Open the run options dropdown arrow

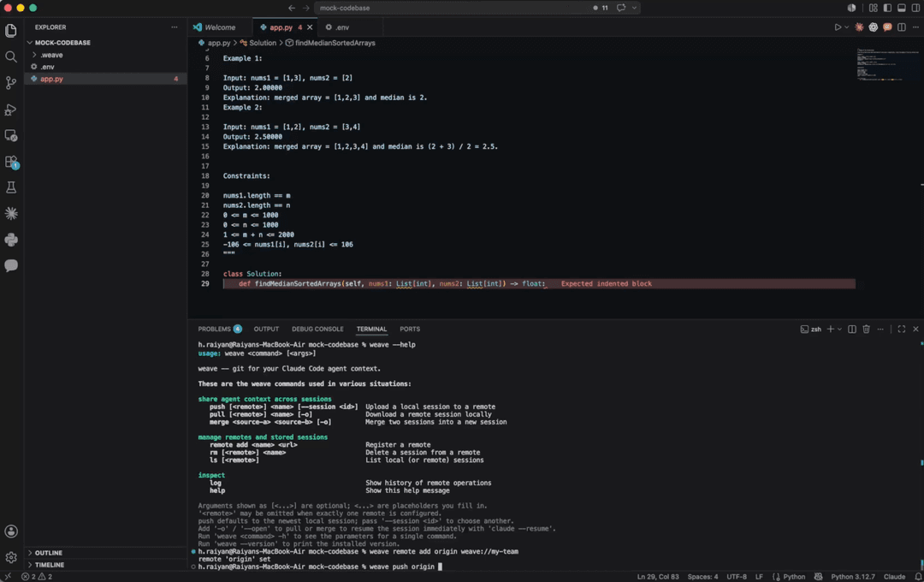(847, 27)
